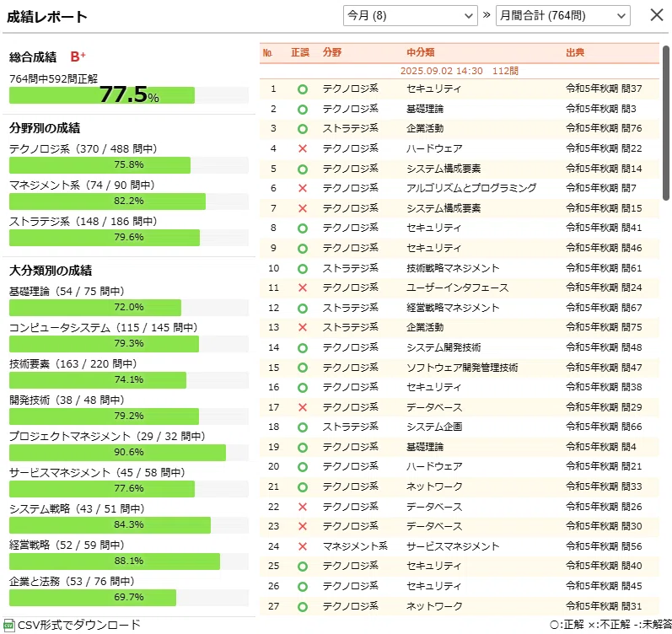Click the correct circle icon in row 2

click(303, 110)
